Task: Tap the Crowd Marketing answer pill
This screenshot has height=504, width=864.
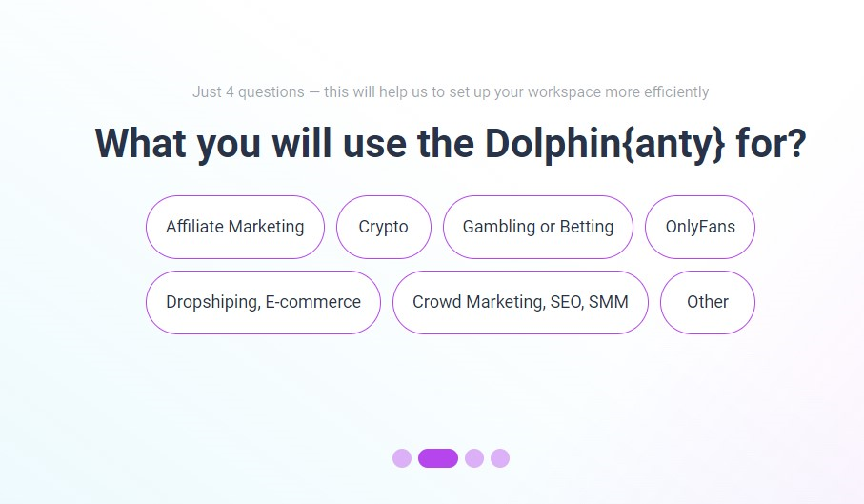Action: click(x=520, y=302)
